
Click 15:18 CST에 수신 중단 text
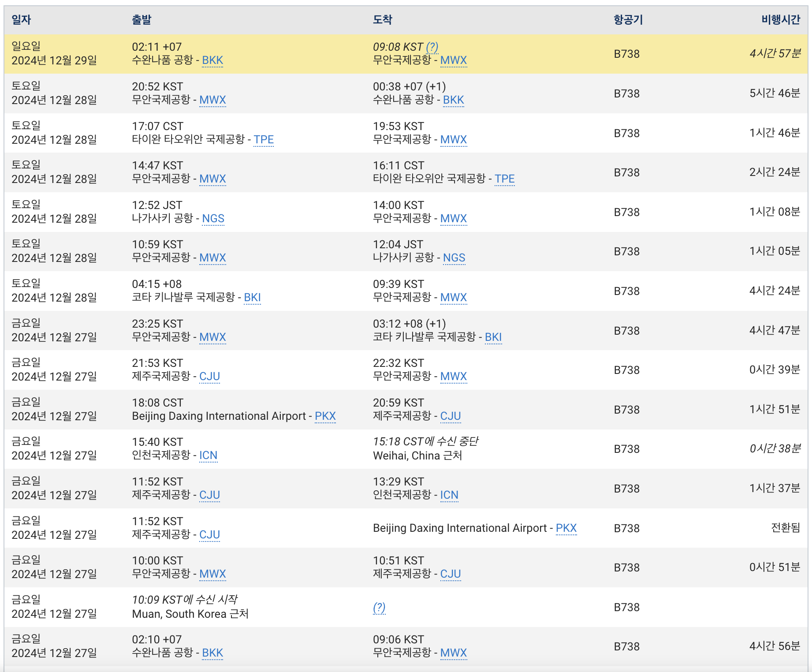pos(426,442)
